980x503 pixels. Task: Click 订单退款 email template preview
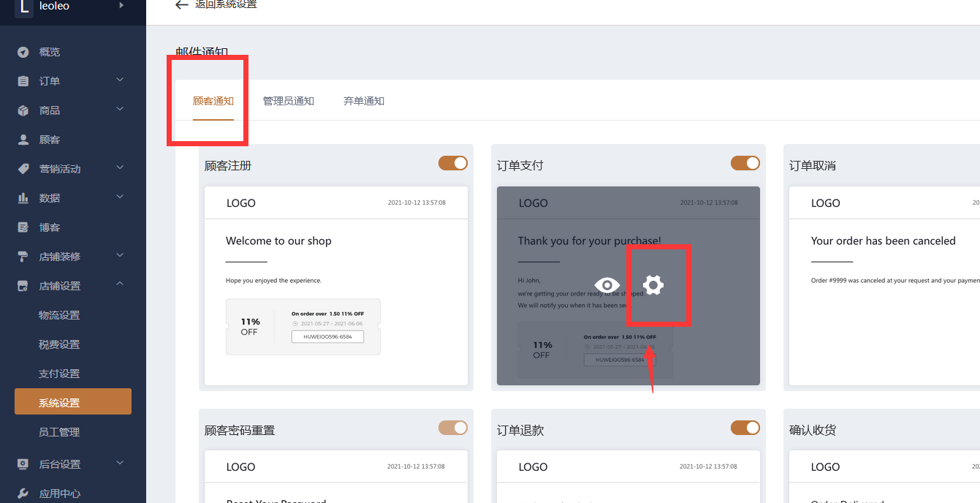coord(628,477)
